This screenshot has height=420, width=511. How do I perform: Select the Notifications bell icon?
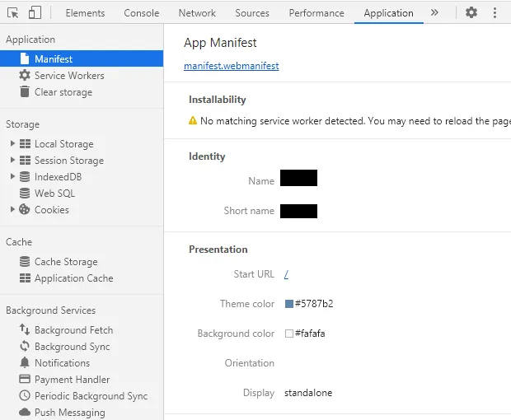pyautogui.click(x=25, y=363)
